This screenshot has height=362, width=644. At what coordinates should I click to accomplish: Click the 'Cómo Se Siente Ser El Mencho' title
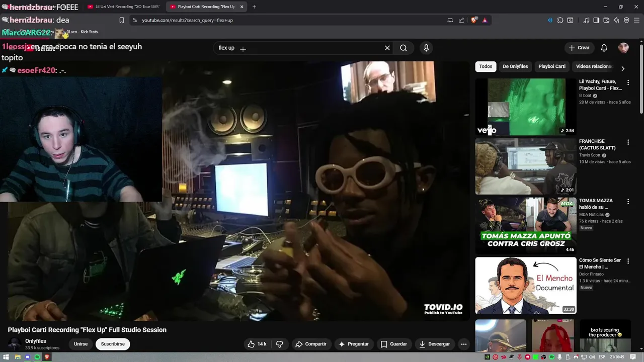[x=600, y=263]
